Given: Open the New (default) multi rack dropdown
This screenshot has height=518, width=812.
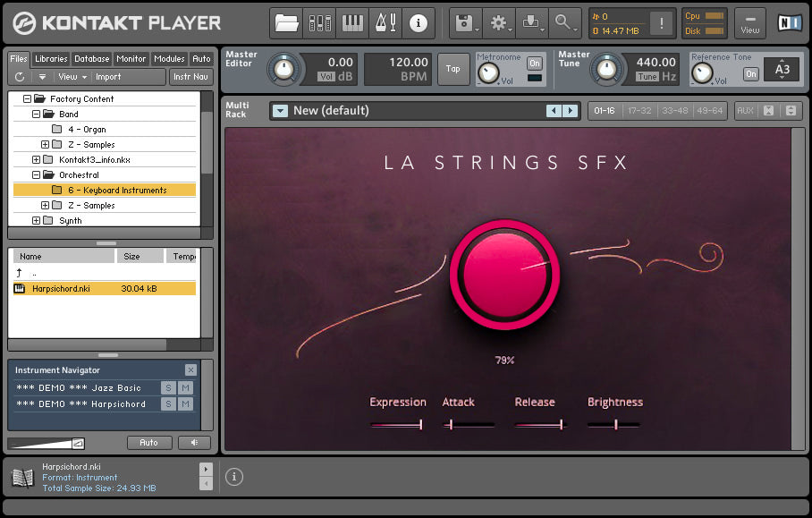Looking at the screenshot, I should pyautogui.click(x=281, y=111).
